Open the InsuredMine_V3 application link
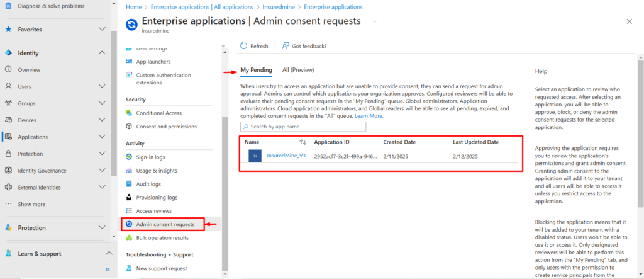Viewport: 644px width, 279px height. pyautogui.click(x=286, y=156)
